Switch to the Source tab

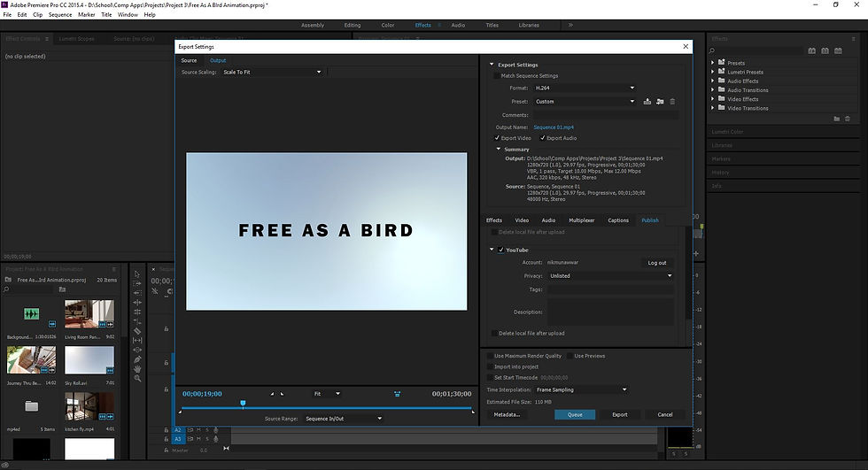pyautogui.click(x=189, y=61)
